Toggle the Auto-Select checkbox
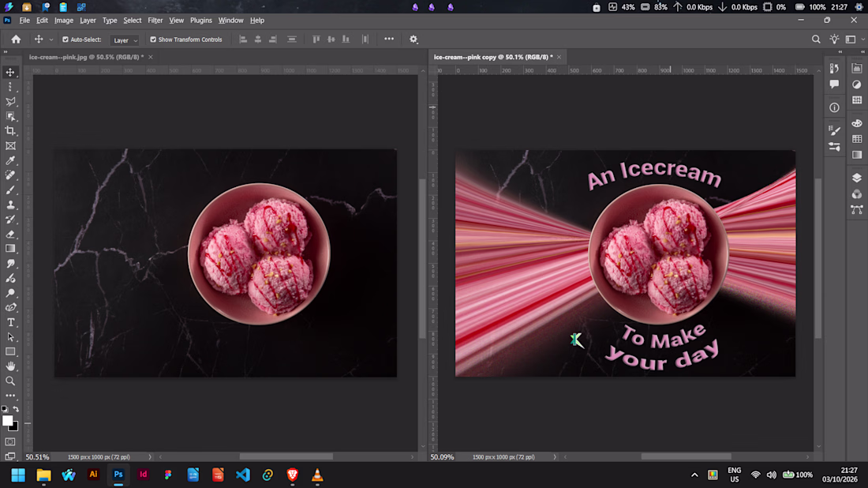 click(x=65, y=40)
